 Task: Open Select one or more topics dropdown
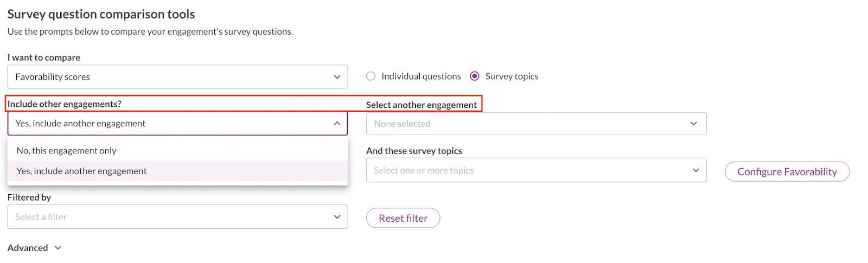[x=536, y=170]
